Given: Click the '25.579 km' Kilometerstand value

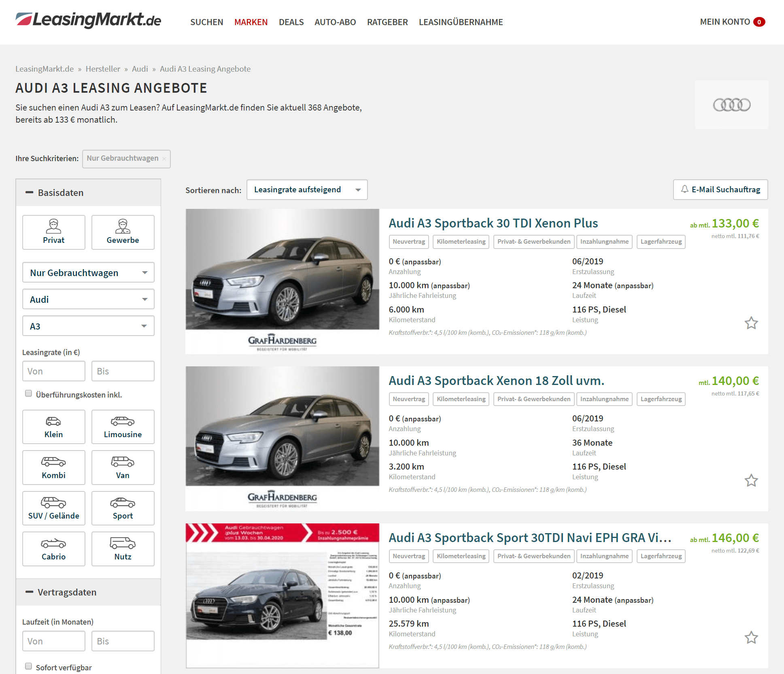Looking at the screenshot, I should (x=409, y=624).
